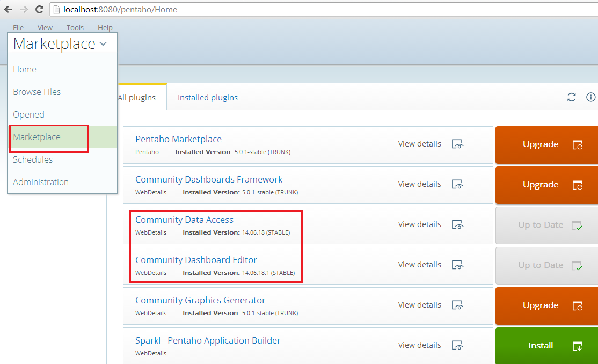Refresh the marketplace plugin list icon
Image resolution: width=598 pixels, height=364 pixels.
click(x=571, y=97)
